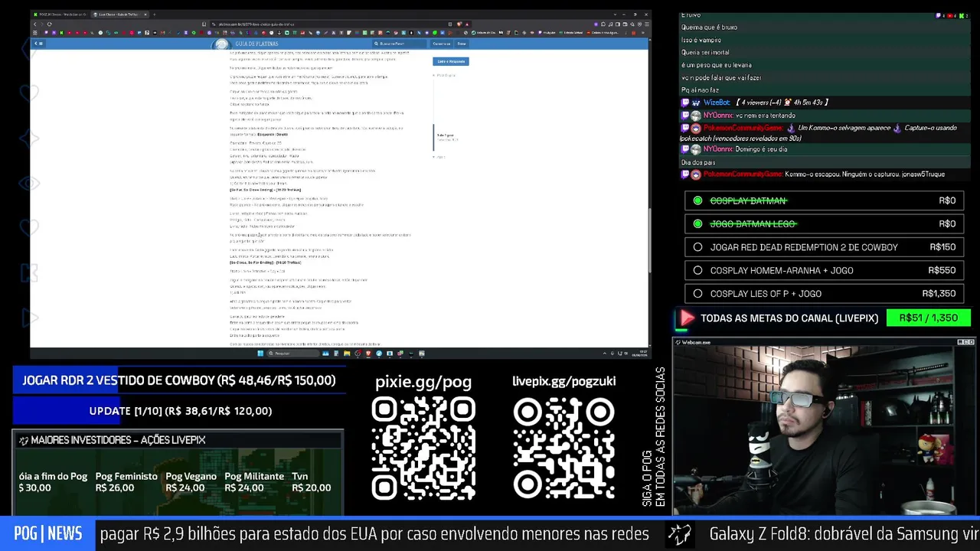Image resolution: width=980 pixels, height=551 pixels.
Task: Click the Pog Militante R$ 24,00 investor entry
Action: [254, 482]
